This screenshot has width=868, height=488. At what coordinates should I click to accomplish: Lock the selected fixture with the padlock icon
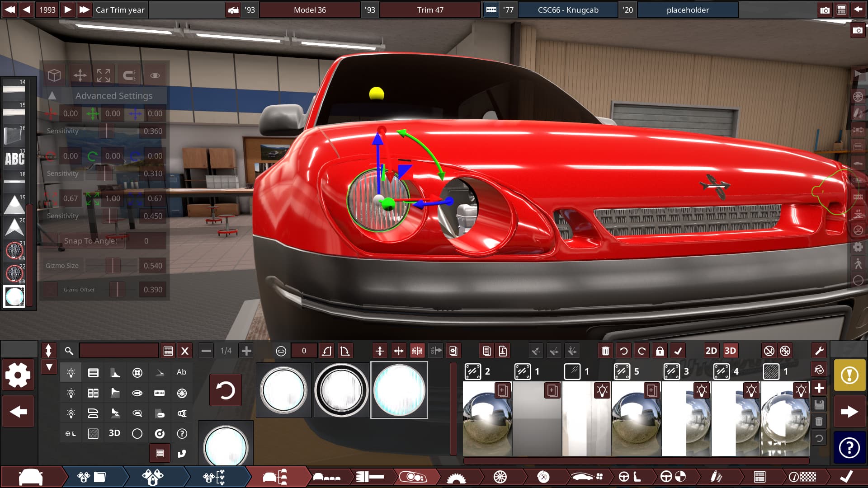tap(660, 351)
